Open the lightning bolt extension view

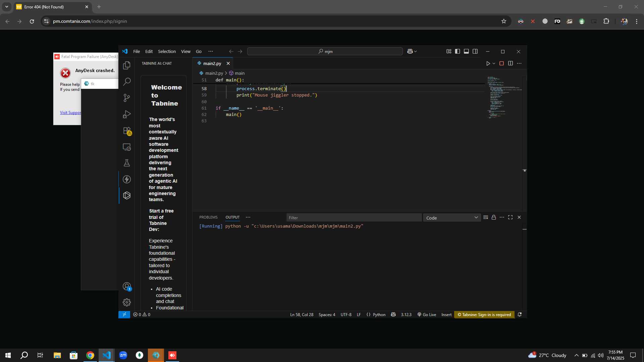coord(127,179)
